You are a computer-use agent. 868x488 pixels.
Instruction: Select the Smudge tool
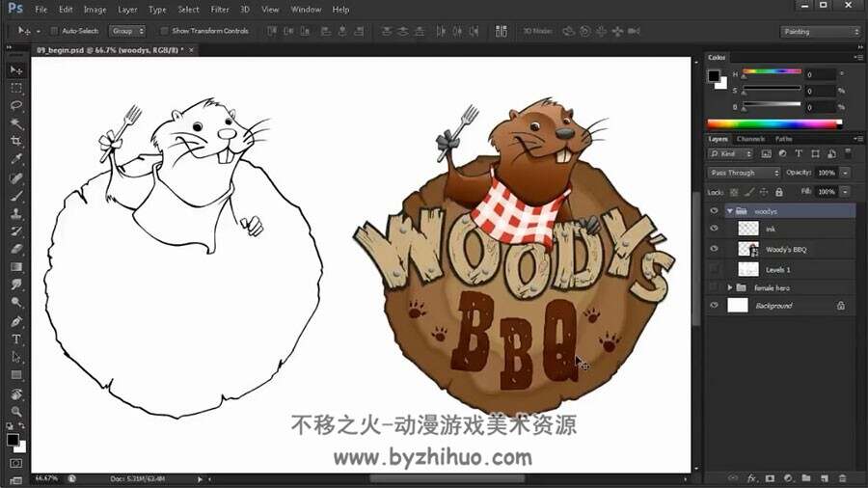point(16,285)
